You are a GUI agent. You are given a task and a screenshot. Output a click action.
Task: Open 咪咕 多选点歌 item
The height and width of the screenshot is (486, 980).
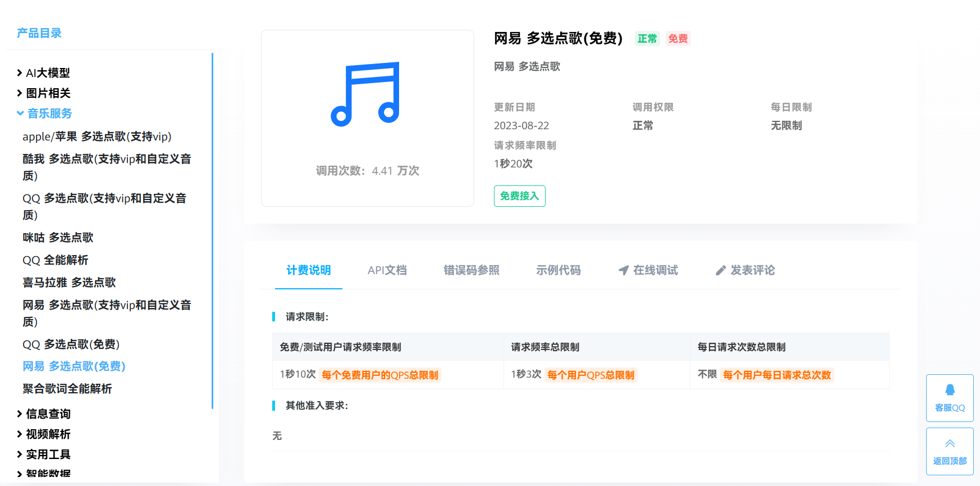pos(58,238)
